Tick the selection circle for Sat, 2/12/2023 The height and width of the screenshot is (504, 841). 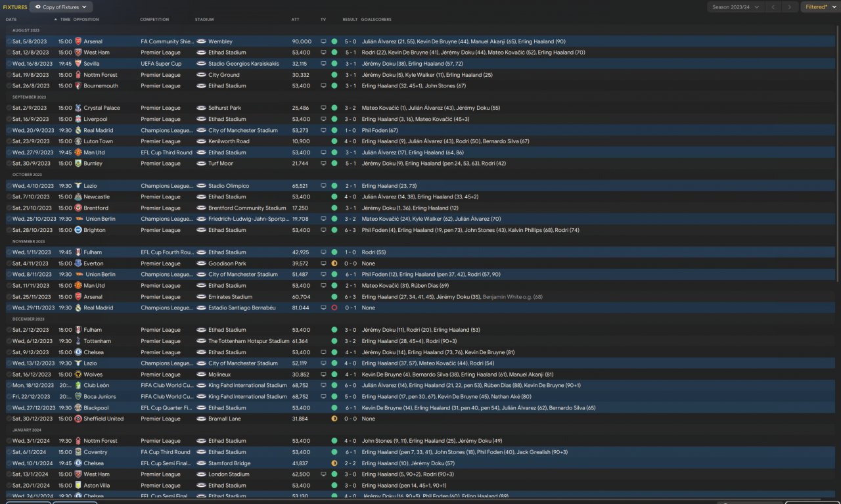(9, 330)
